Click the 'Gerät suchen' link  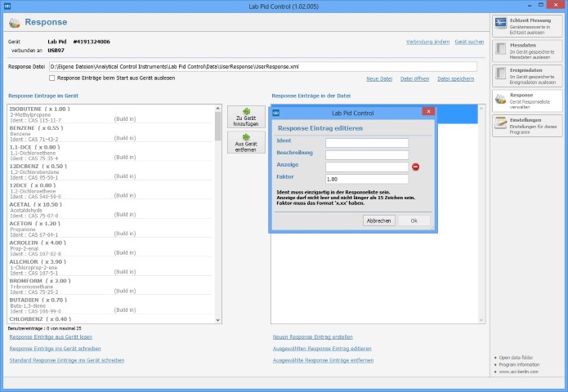pos(469,41)
